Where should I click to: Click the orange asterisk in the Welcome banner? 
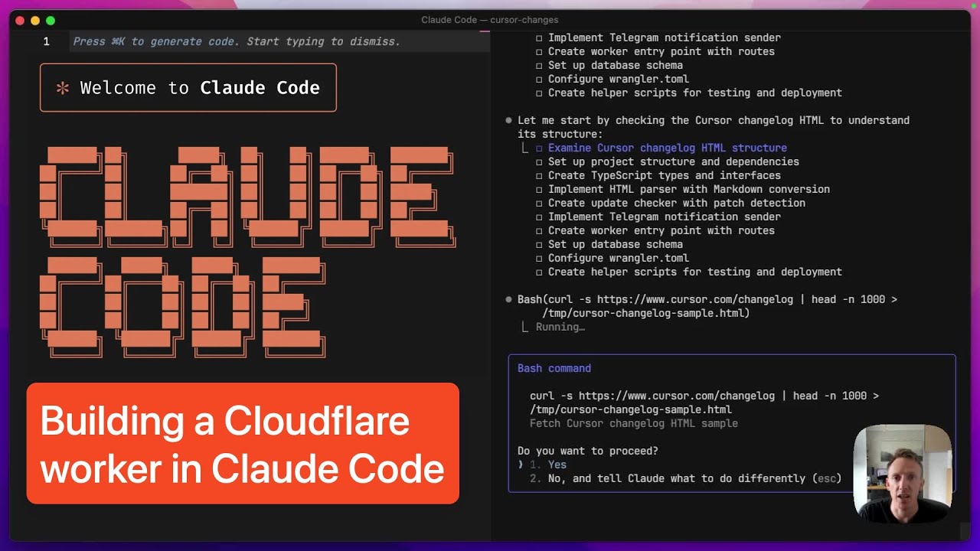coord(63,88)
